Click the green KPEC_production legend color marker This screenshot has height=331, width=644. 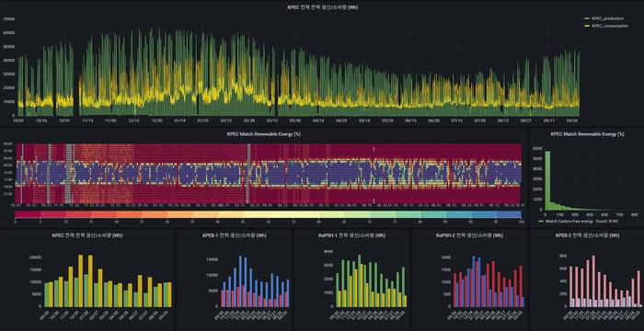pos(587,19)
